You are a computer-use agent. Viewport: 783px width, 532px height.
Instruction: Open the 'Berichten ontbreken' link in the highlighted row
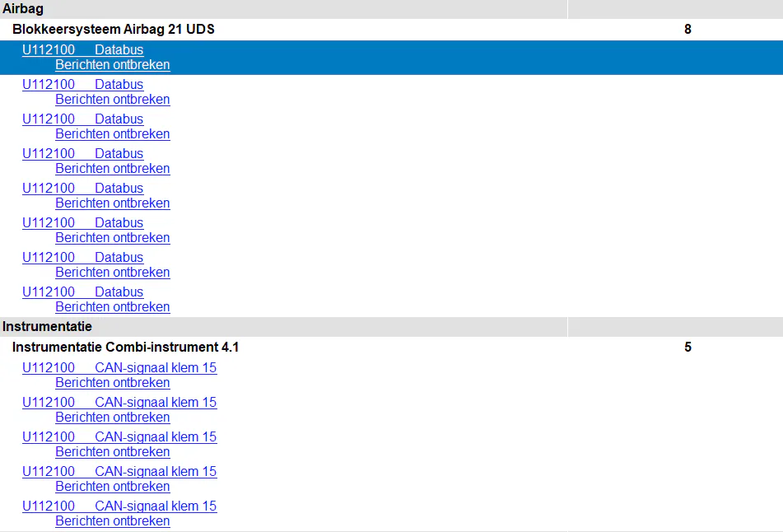click(112, 65)
